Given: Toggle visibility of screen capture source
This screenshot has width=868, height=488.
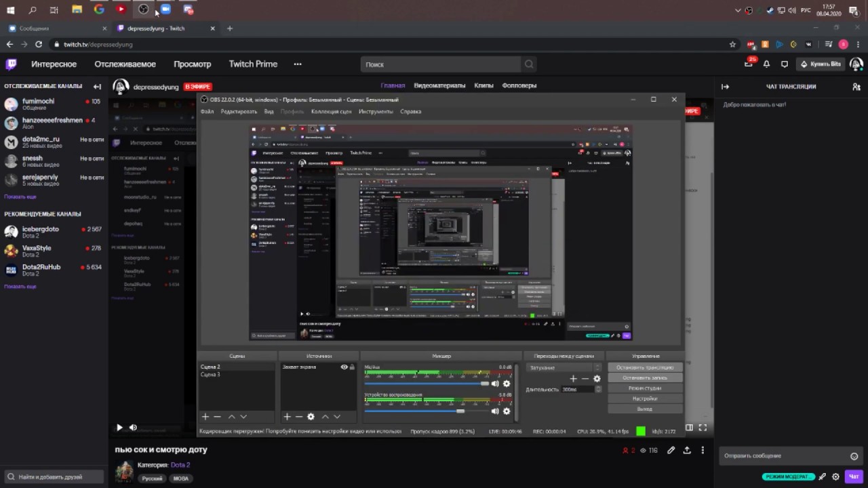Looking at the screenshot, I should (x=344, y=367).
